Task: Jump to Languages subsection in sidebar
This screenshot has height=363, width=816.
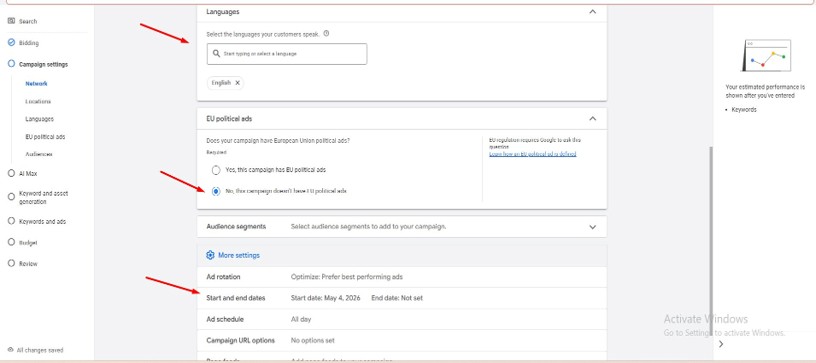Action: point(40,119)
